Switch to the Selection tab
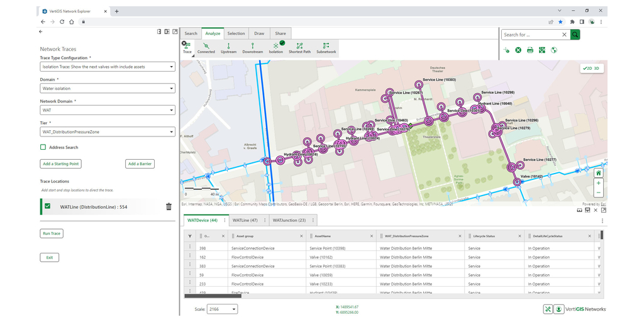Screen dimensions: 644x322 coord(236,33)
